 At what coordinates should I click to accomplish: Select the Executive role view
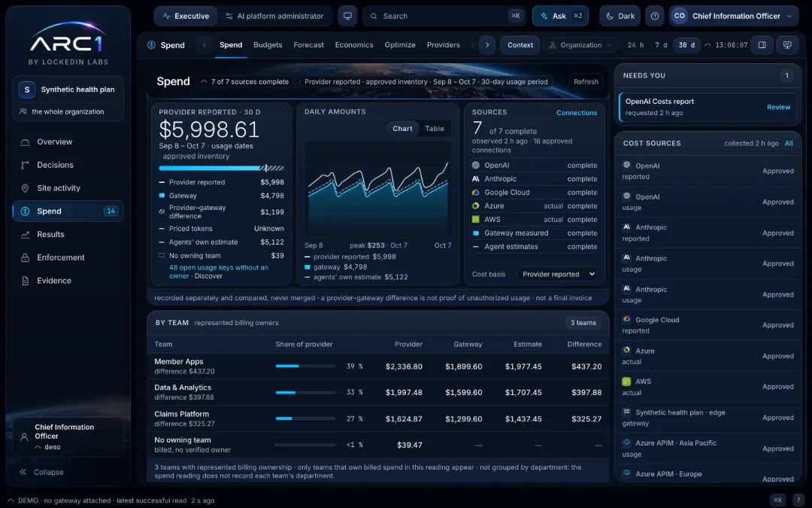[186, 16]
